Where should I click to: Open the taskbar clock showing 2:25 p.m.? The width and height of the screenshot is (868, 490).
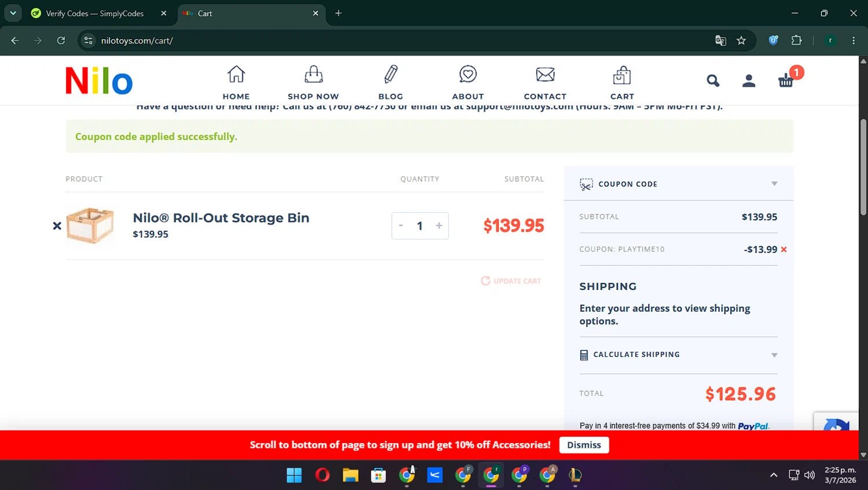pos(840,475)
